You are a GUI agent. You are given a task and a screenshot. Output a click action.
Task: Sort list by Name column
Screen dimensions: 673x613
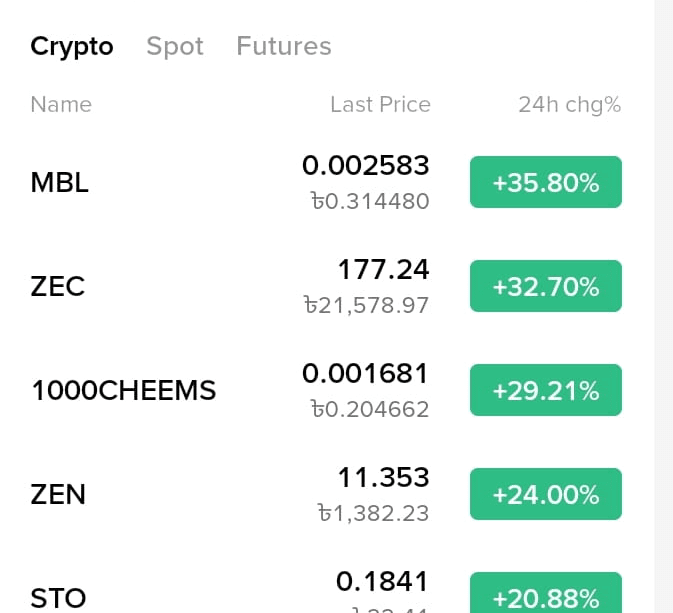point(61,104)
